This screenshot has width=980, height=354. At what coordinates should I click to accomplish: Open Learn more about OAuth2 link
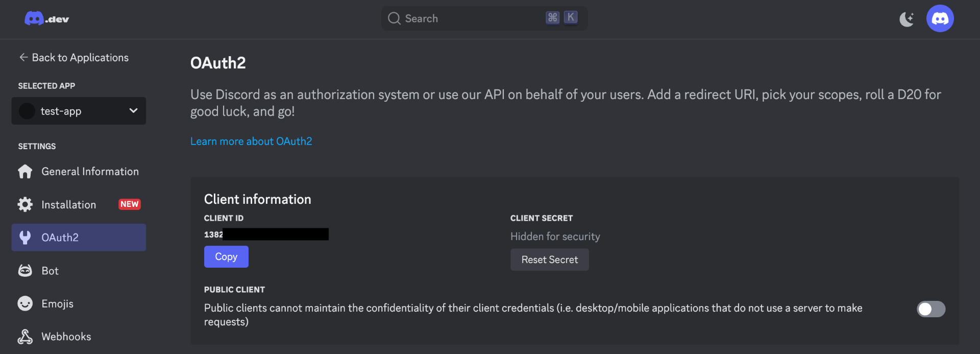(x=251, y=141)
